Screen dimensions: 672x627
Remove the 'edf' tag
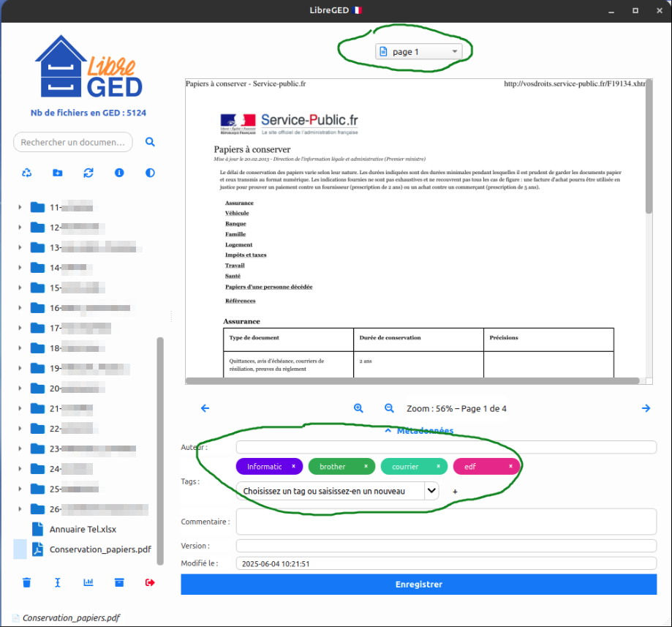[x=510, y=466]
